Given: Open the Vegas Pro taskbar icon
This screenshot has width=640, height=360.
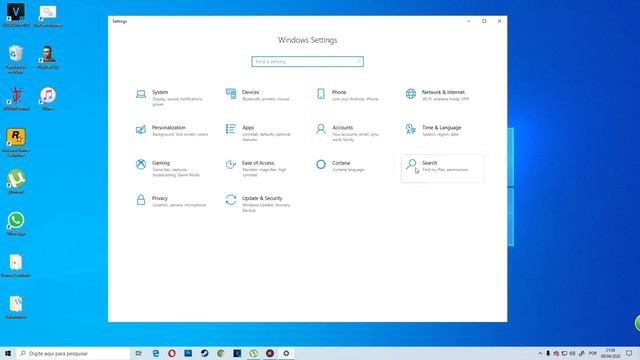Looking at the screenshot, I should point(237,353).
